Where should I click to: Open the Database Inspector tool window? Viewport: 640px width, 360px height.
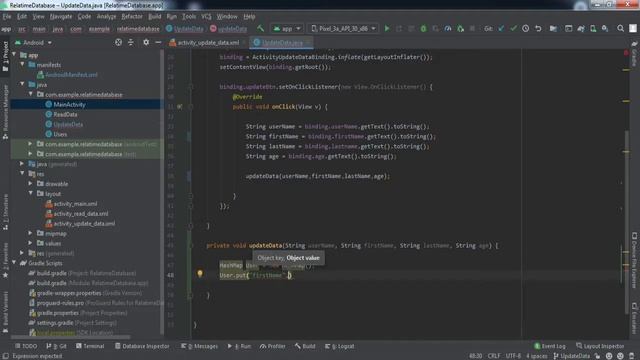142,346
